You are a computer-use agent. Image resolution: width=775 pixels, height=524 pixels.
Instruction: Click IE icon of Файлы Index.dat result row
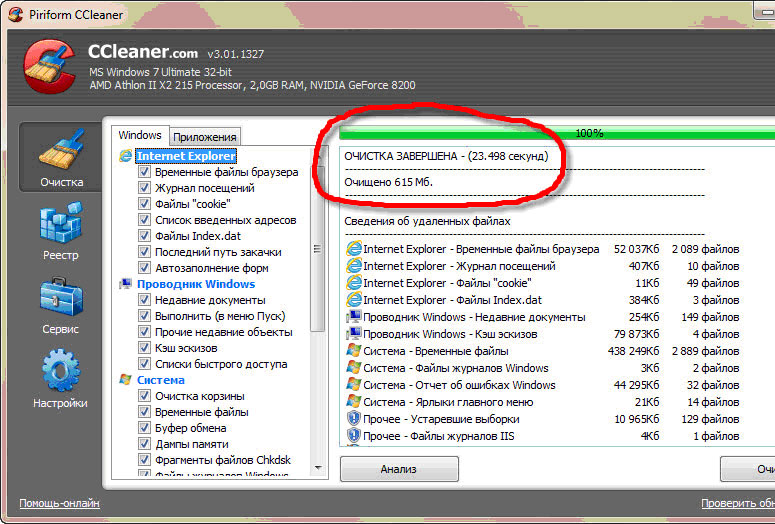[x=353, y=300]
